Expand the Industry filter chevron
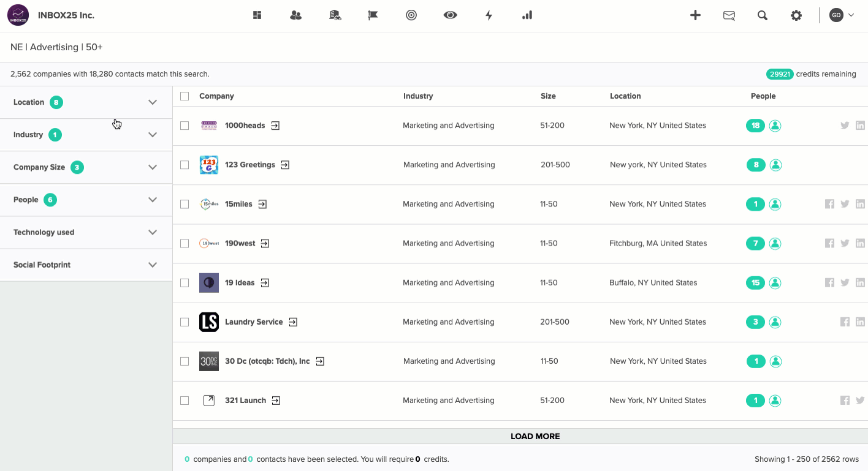Screen dimensions: 868x471 click(153, 135)
